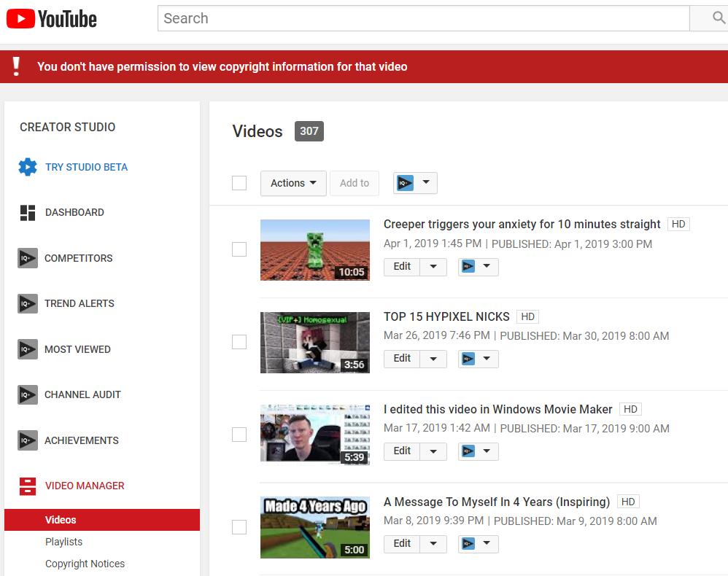Click the Search input field
This screenshot has width=728, height=576.
(423, 18)
